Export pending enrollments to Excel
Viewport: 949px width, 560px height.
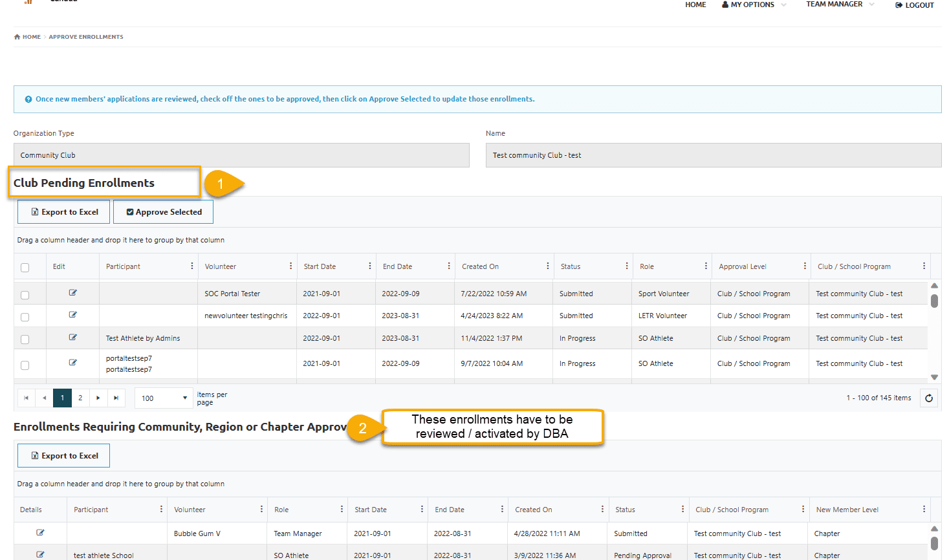[x=63, y=212]
